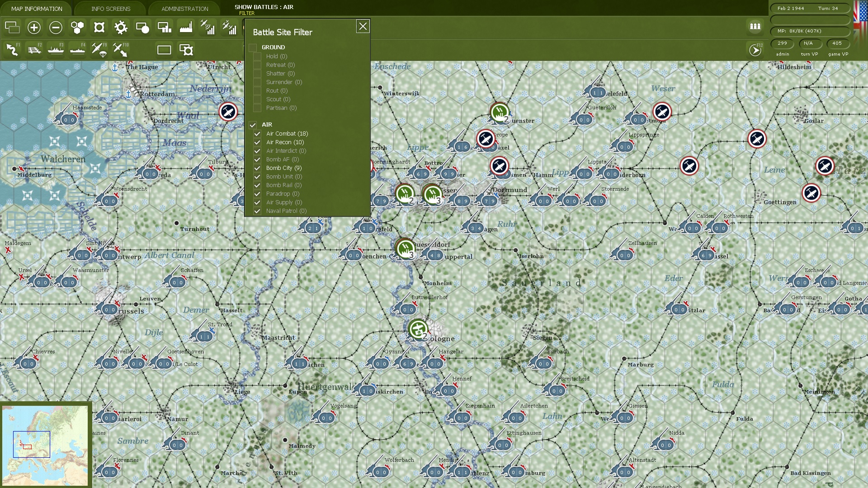Click the game VP value 405

837,43
